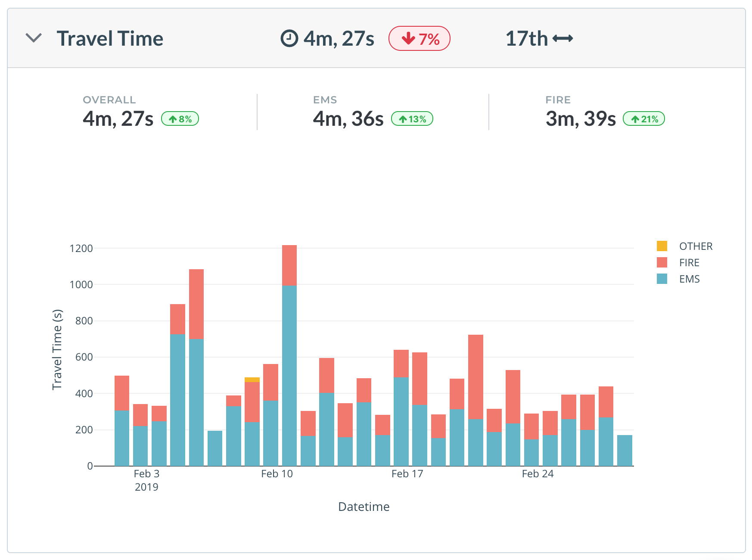This screenshot has width=752, height=560.
Task: Click the clock icon beside 4m, 27s
Action: coord(289,38)
